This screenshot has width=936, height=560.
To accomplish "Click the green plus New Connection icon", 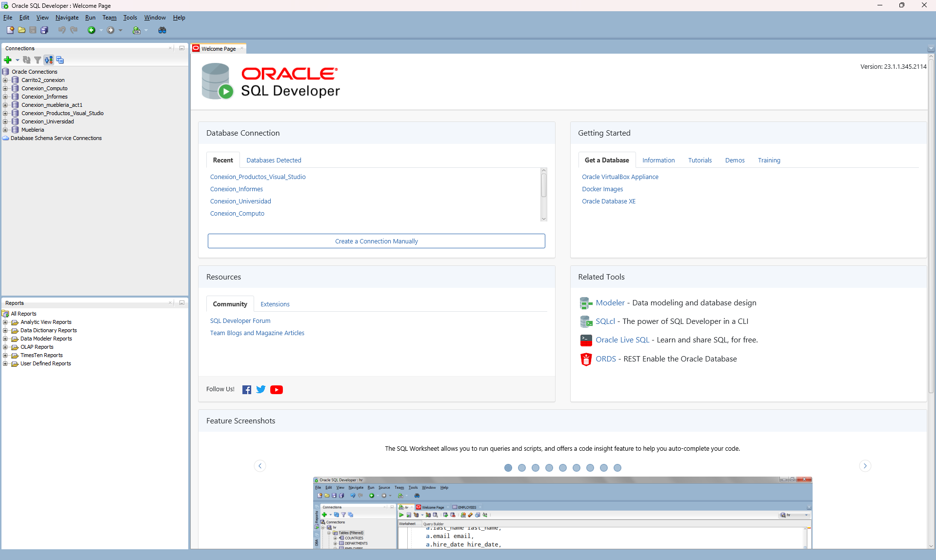I will [8, 60].
